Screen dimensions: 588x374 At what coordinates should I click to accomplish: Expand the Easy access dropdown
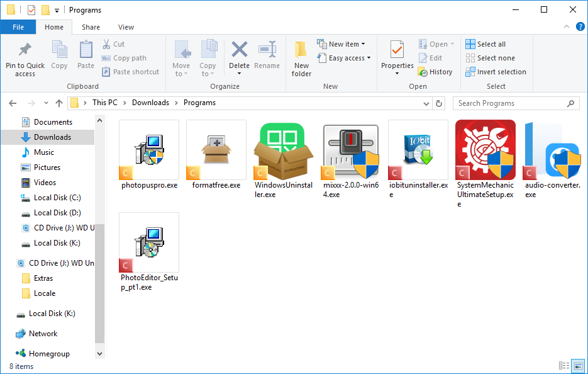tap(344, 57)
